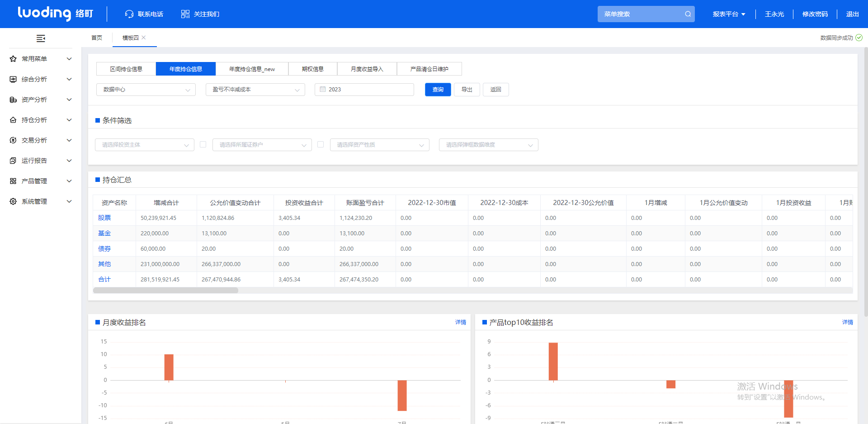Click 合计 row link
The image size is (868, 424).
(104, 279)
